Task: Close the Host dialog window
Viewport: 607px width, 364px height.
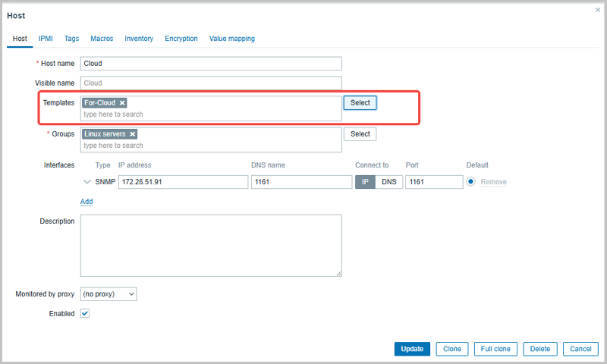Action: point(597,10)
